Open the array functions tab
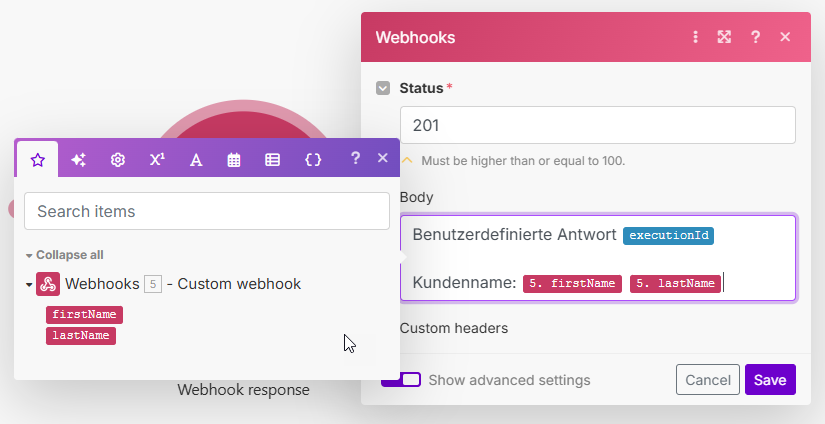The width and height of the screenshot is (825, 424). [272, 159]
